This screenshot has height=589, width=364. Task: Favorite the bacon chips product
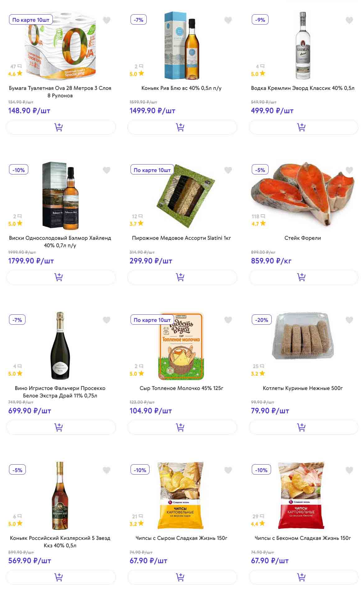point(349,470)
